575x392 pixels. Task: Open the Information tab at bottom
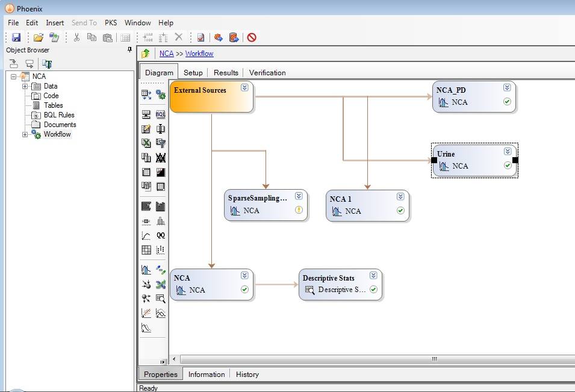207,375
